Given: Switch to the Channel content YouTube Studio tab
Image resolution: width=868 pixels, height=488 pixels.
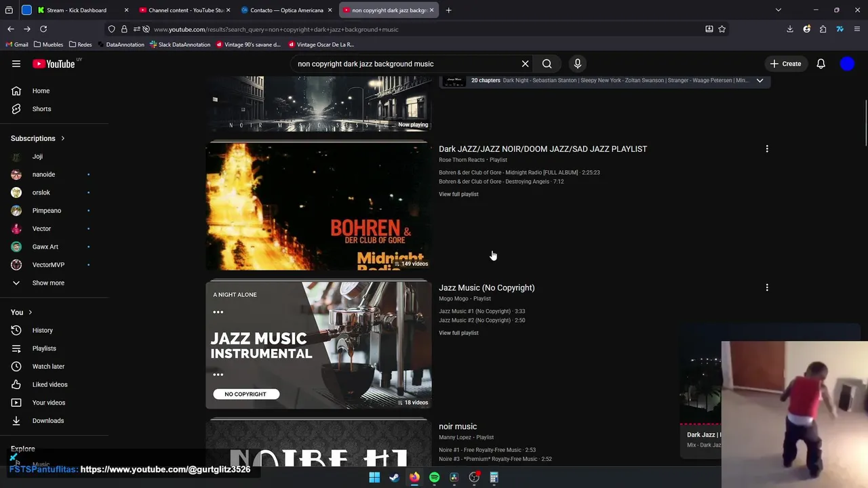Looking at the screenshot, I should coord(183,10).
